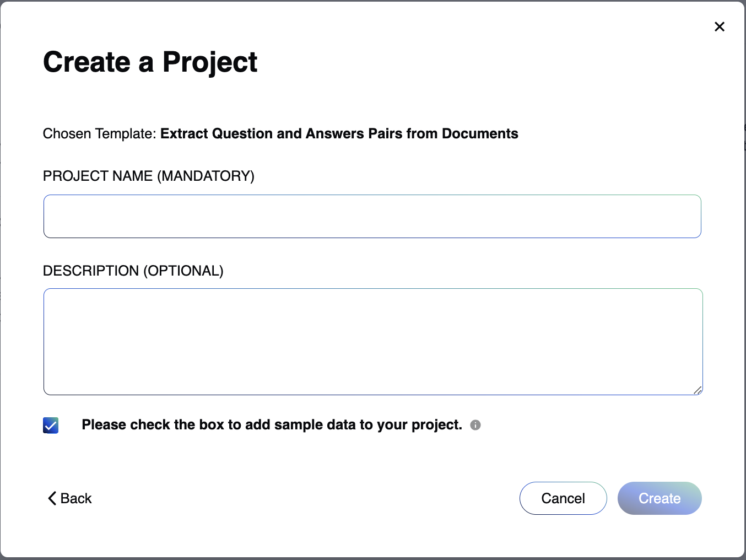Close the Create a Project dialog
Viewport: 746px width, 560px height.
719,26
